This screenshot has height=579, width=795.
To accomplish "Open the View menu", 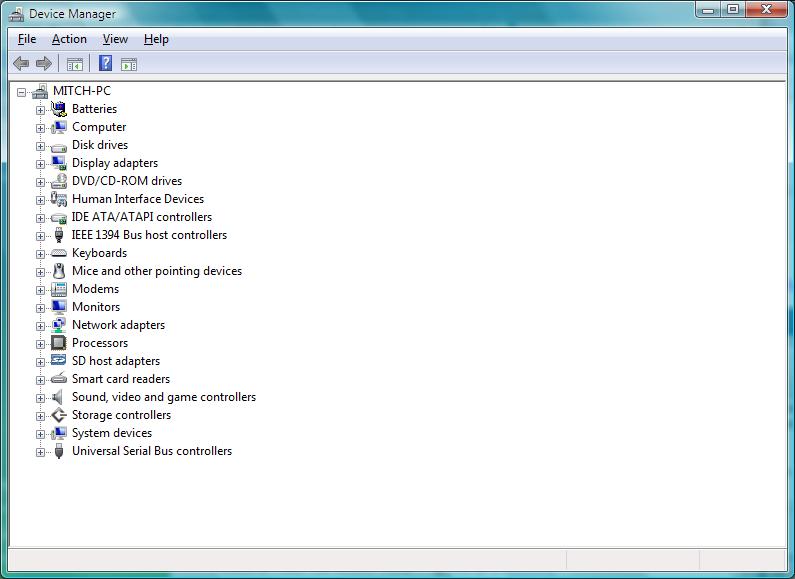I will pyautogui.click(x=115, y=39).
